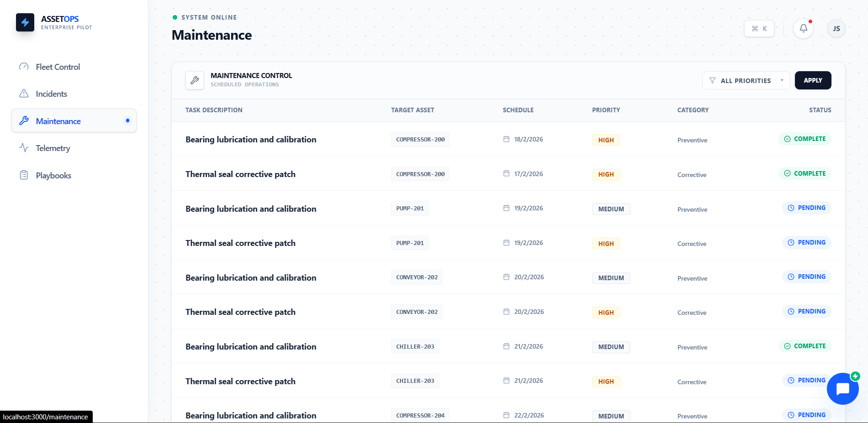Click the Incidents warning triangle icon
The image size is (868, 423).
click(x=24, y=94)
